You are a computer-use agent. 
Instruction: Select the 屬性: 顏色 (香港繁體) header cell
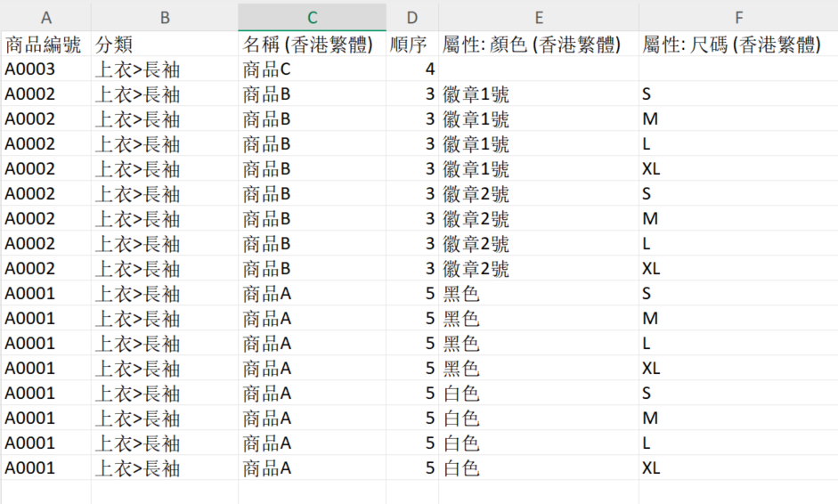point(538,45)
